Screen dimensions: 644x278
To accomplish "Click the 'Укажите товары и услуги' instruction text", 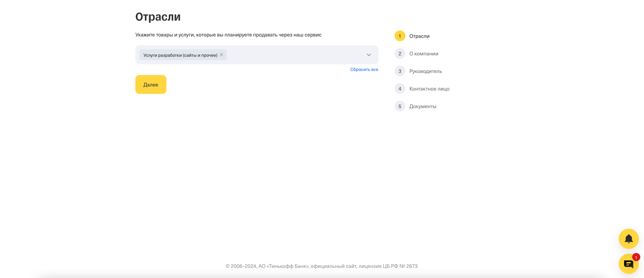I will (228, 35).
